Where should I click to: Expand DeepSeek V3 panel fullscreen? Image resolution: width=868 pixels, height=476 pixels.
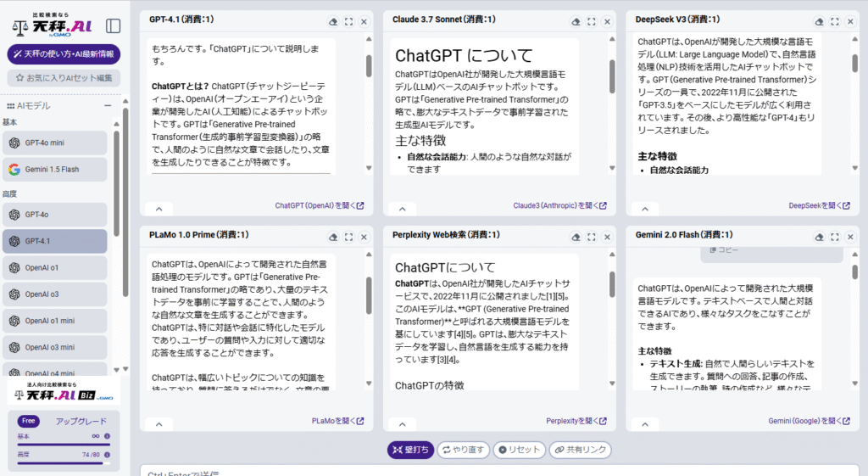(x=835, y=21)
